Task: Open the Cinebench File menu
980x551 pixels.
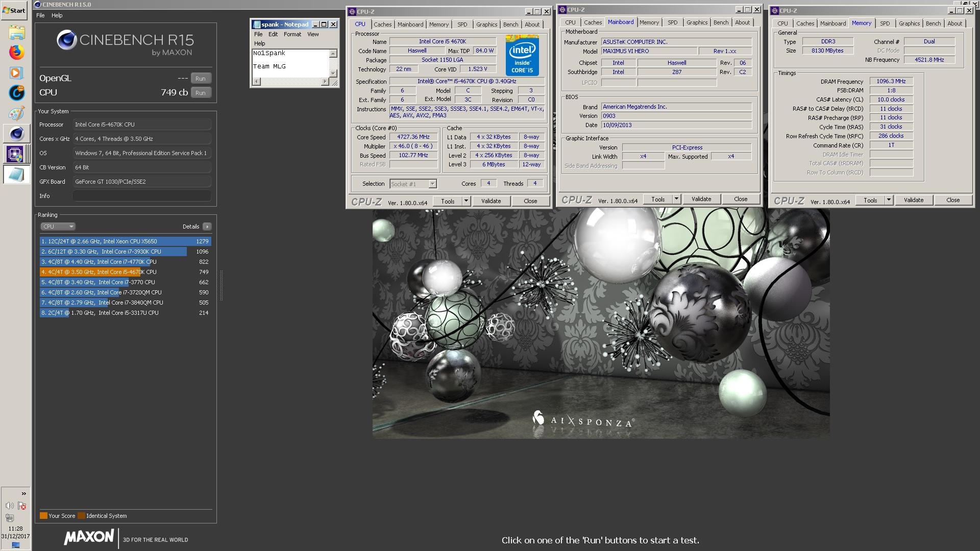Action: (x=40, y=15)
